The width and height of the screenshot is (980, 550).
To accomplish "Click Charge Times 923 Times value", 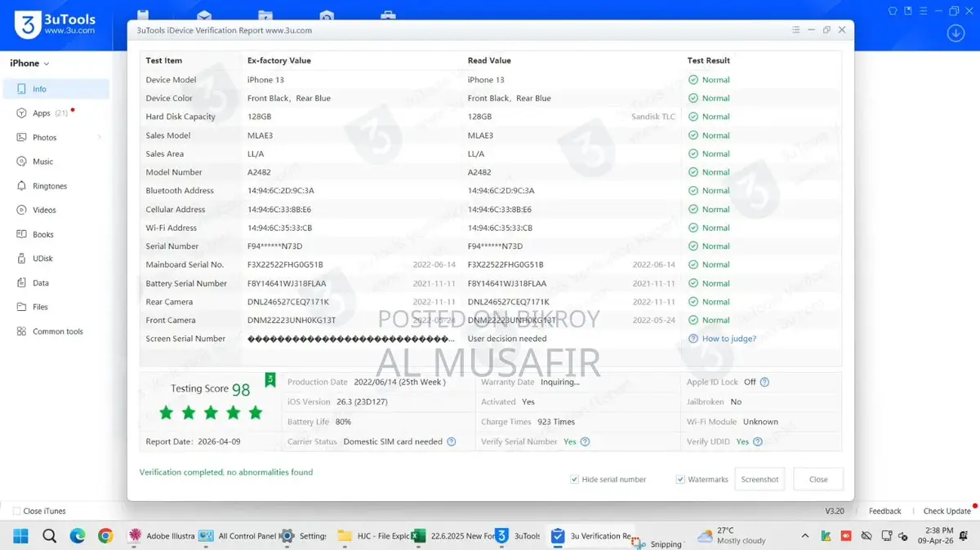I will tap(555, 422).
